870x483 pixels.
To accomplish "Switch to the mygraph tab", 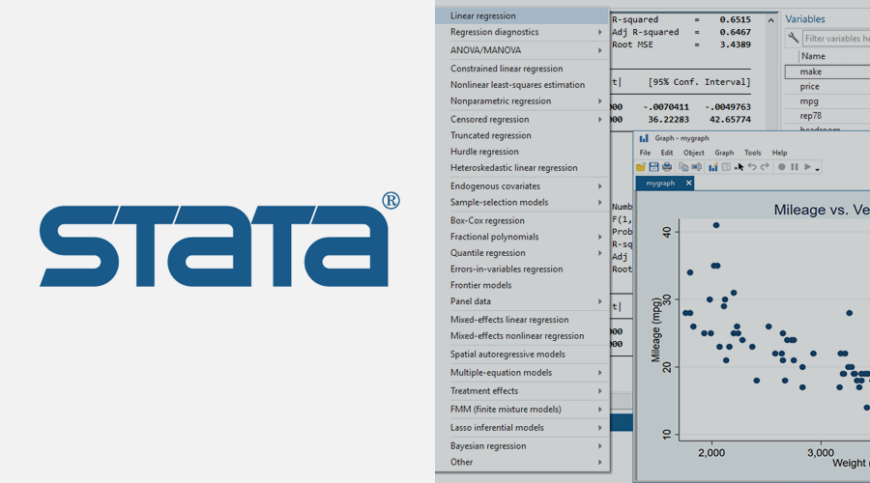I will pyautogui.click(x=660, y=183).
